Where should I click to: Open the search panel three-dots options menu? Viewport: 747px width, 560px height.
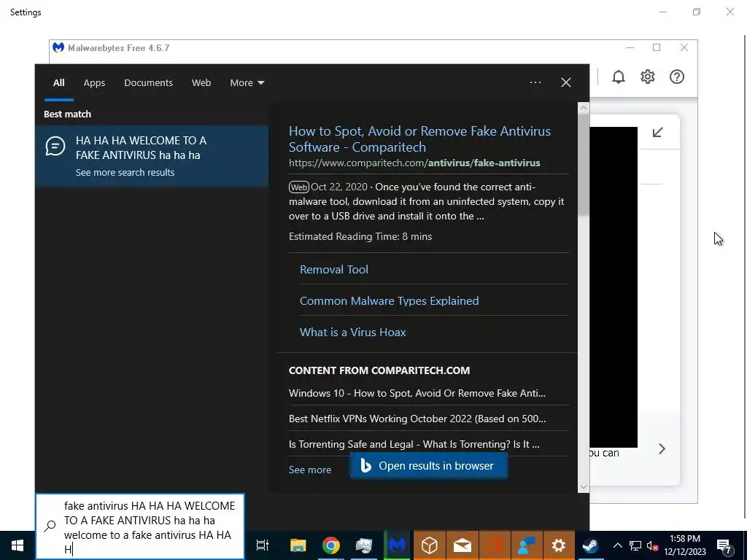point(535,82)
